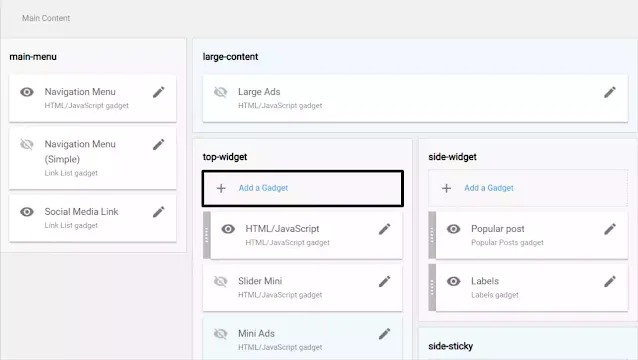Select the Social Media Link title
The width and height of the screenshot is (638, 360).
[81, 212]
